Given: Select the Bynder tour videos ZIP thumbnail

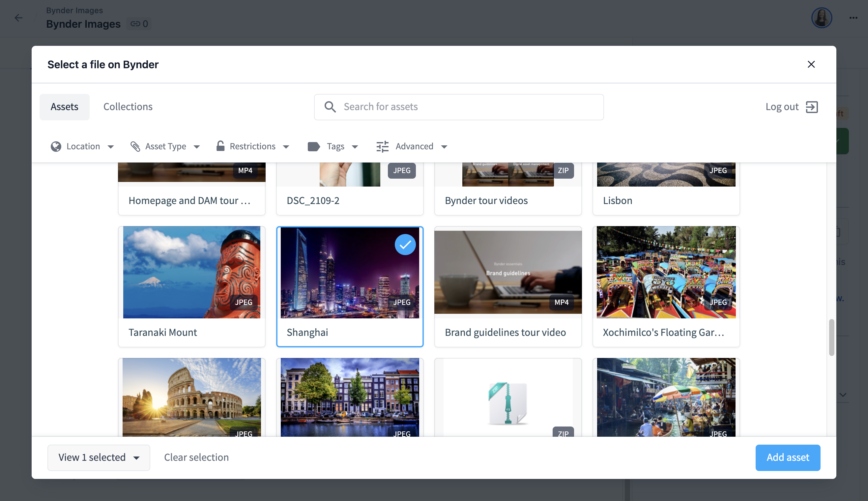Looking at the screenshot, I should tap(508, 174).
